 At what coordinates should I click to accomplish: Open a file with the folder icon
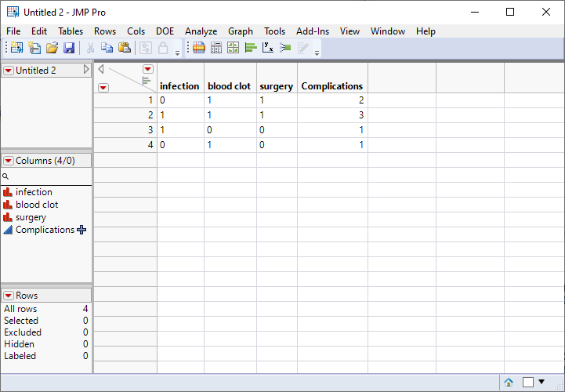coord(52,48)
